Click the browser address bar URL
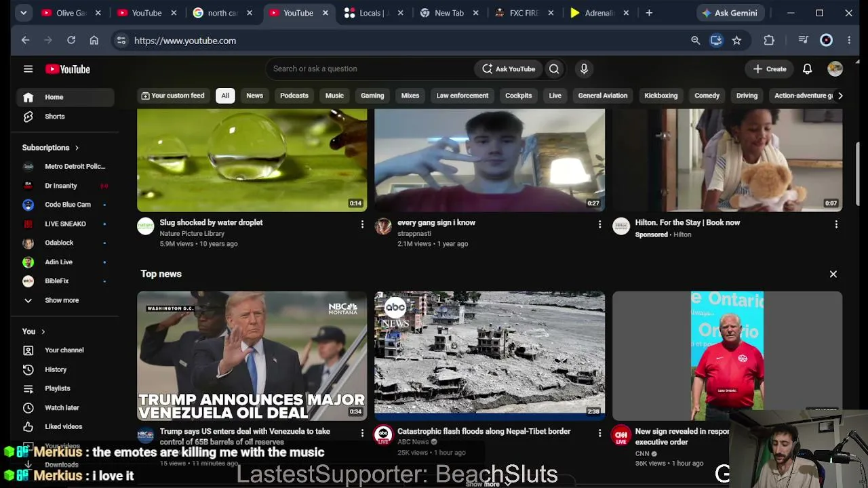This screenshot has height=488, width=868. coord(185,41)
